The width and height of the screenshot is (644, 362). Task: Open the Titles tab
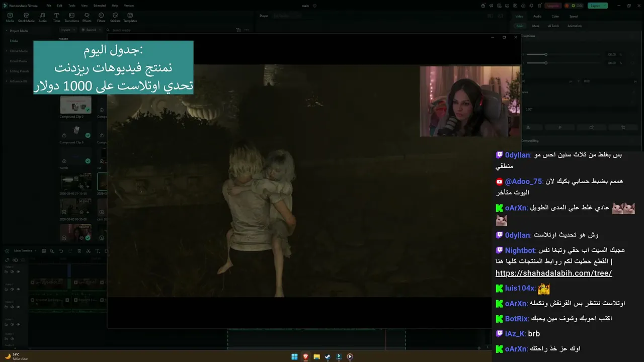click(x=56, y=18)
